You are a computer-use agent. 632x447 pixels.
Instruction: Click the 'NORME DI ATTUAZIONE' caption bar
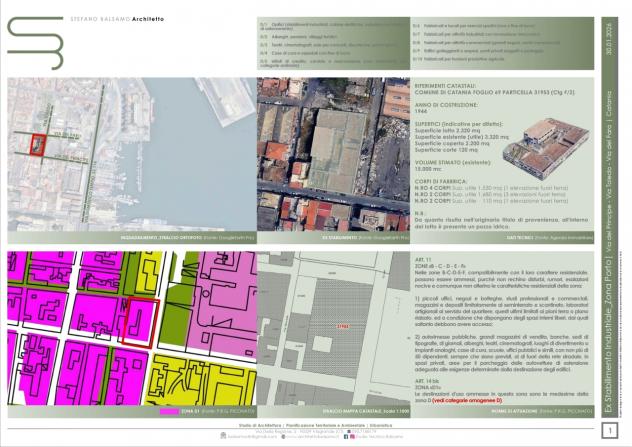[502, 412]
